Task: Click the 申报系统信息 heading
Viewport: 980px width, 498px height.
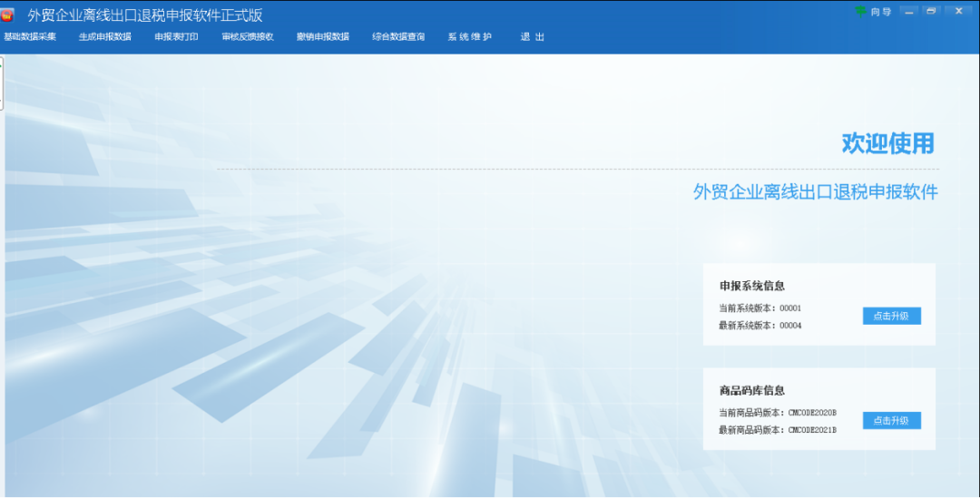Action: (x=752, y=286)
